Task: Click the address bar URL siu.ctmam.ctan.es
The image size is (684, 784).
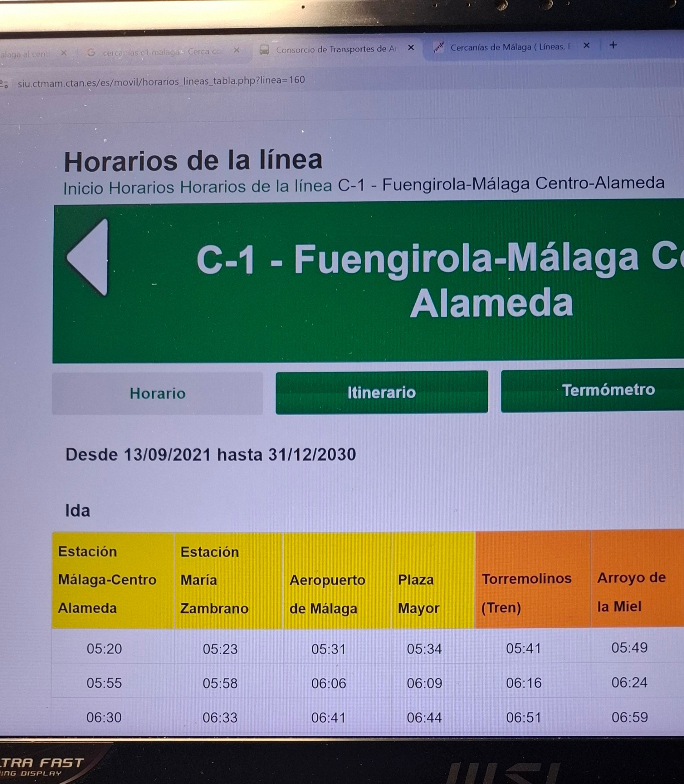Action: tap(161, 82)
